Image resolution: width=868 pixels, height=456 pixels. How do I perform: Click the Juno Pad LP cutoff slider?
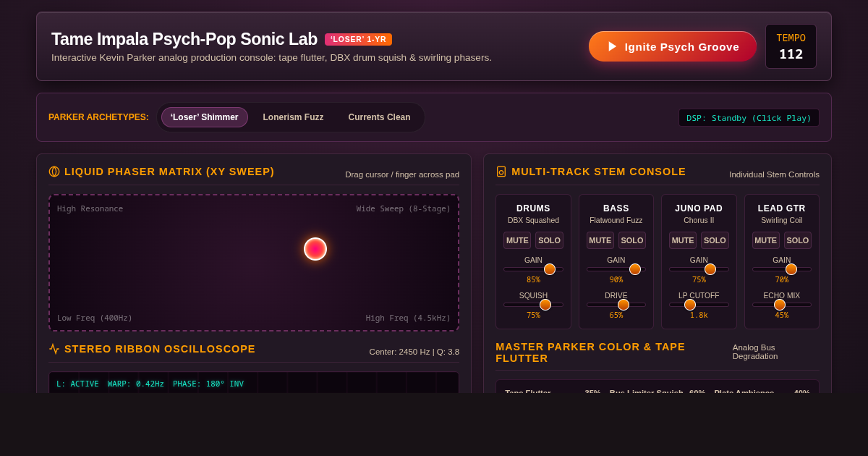(x=699, y=305)
